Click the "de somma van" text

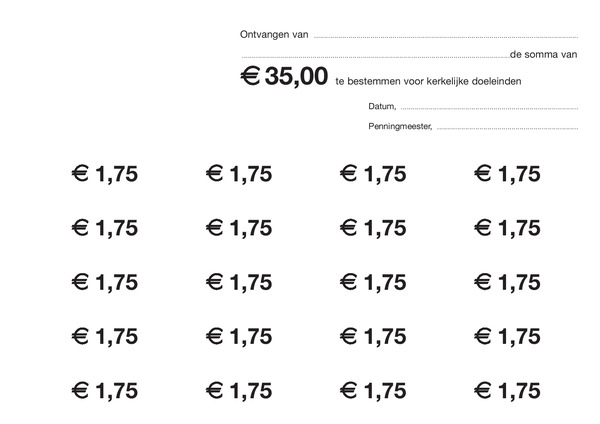543,54
